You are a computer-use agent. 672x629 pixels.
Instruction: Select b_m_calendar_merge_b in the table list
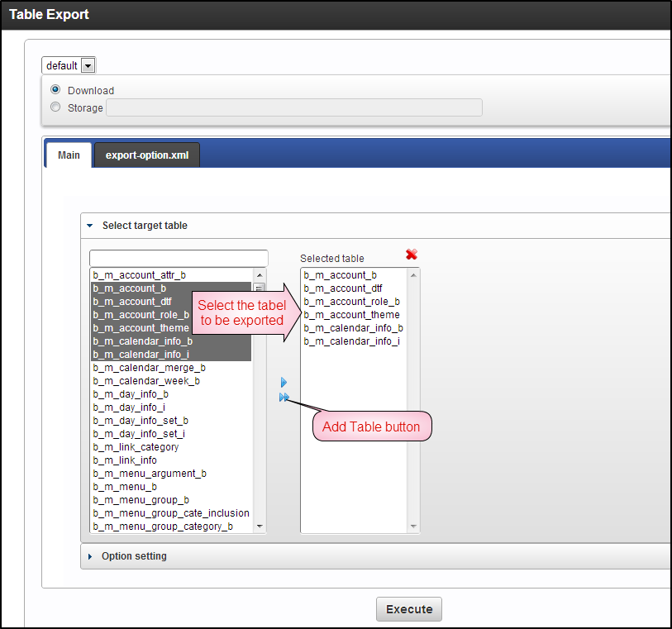tap(150, 368)
